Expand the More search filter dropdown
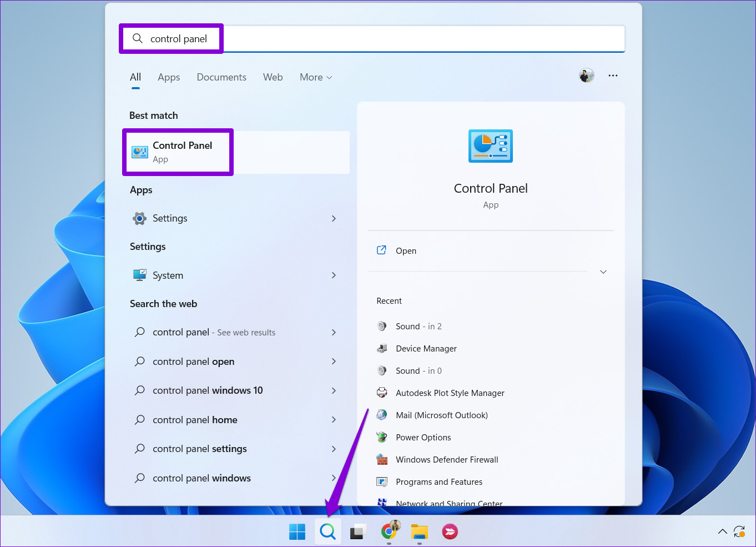 (315, 77)
